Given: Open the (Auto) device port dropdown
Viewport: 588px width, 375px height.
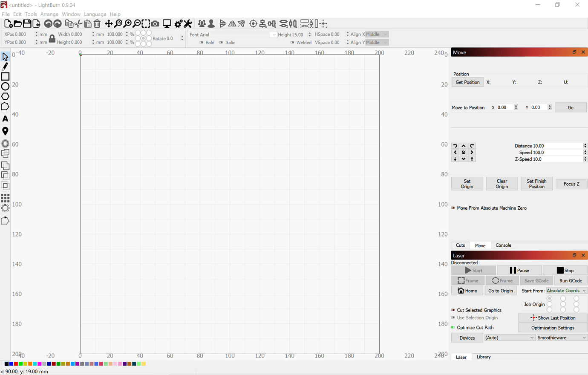Looking at the screenshot, I should pyautogui.click(x=510, y=337).
